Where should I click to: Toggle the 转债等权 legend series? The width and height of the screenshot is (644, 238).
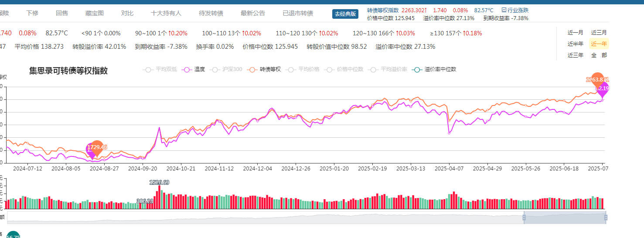pyautogui.click(x=265, y=69)
